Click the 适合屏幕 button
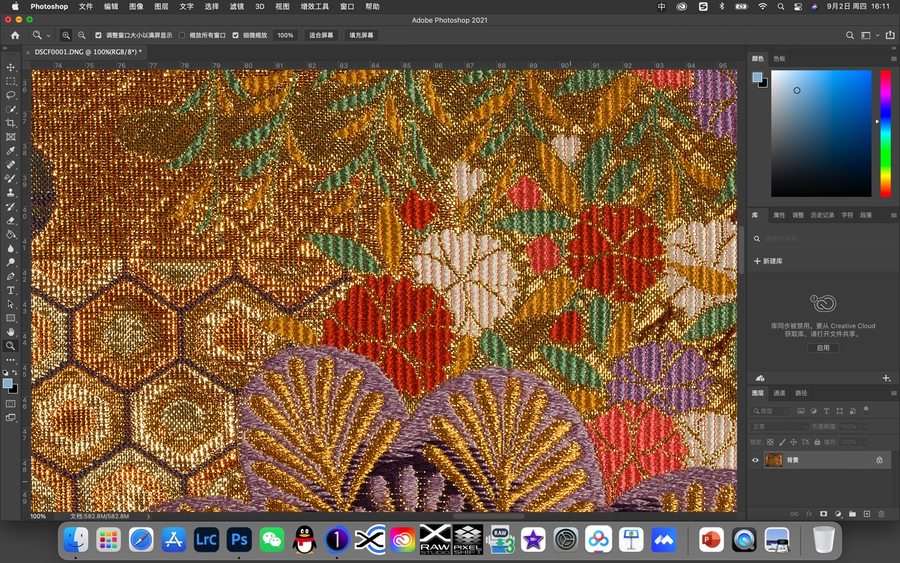The image size is (900, 563). [x=321, y=35]
